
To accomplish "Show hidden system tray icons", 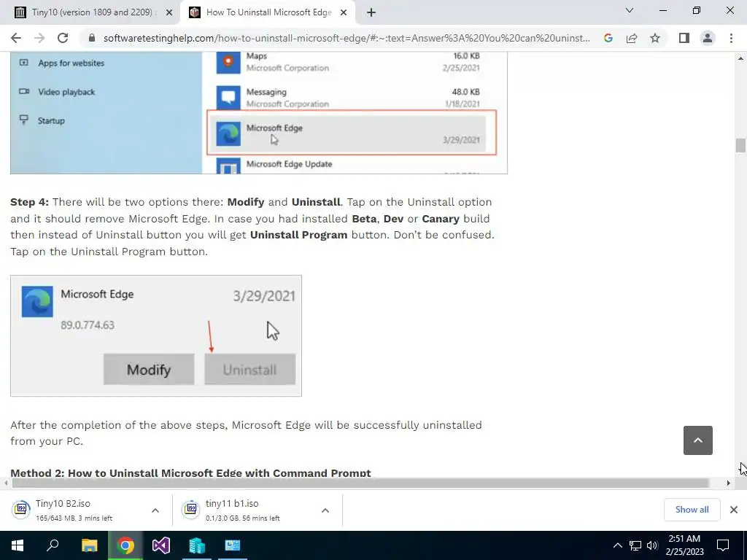I will tap(617, 545).
